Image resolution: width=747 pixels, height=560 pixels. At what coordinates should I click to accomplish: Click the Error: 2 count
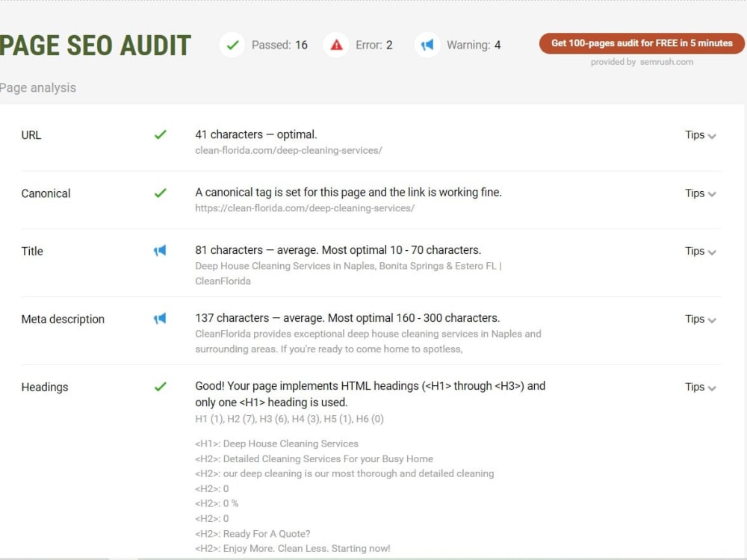coord(374,46)
